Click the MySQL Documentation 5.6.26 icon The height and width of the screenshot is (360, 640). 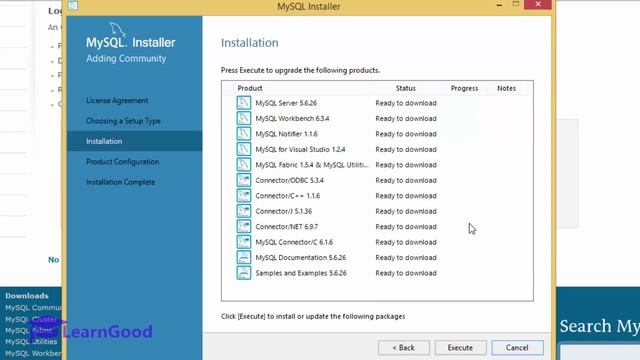(244, 258)
